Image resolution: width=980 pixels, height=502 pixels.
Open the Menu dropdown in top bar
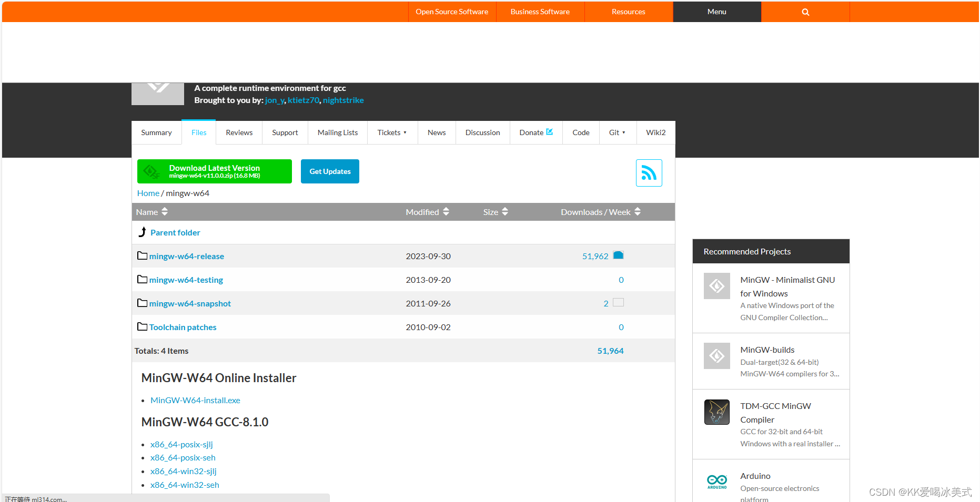717,12
